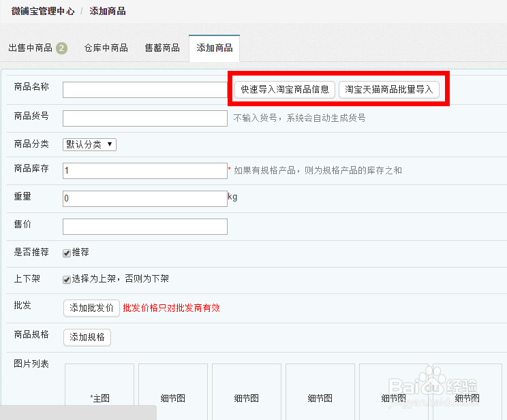Click the 添加批发价 button

click(x=91, y=308)
